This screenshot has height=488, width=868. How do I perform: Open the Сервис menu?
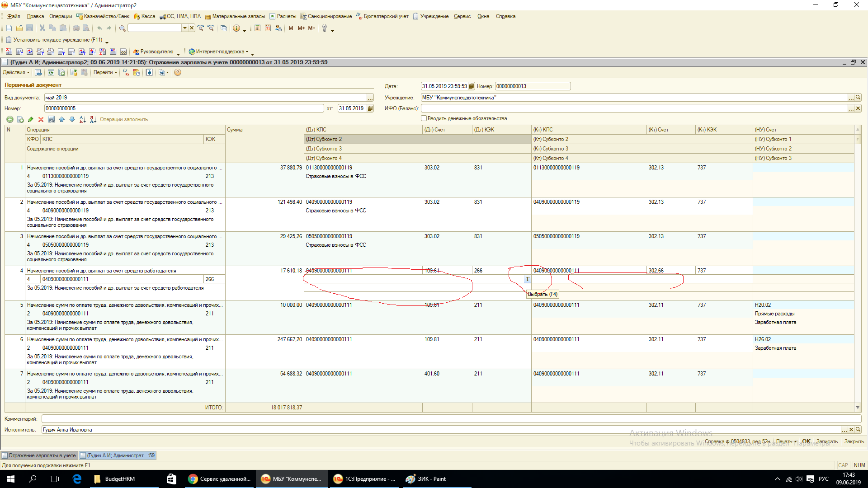pyautogui.click(x=462, y=16)
